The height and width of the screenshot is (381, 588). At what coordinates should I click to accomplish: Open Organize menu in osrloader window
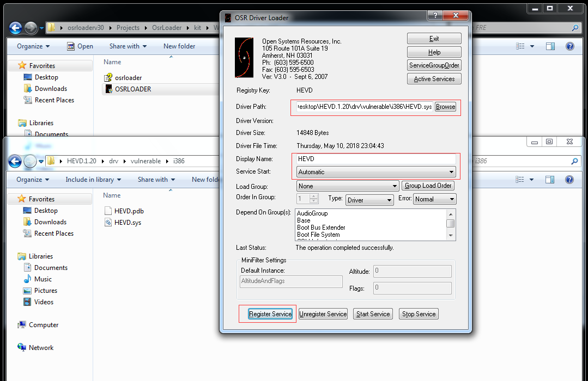coord(33,46)
